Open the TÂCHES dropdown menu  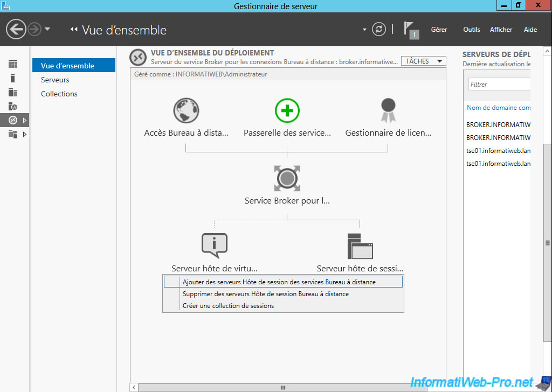(x=423, y=60)
